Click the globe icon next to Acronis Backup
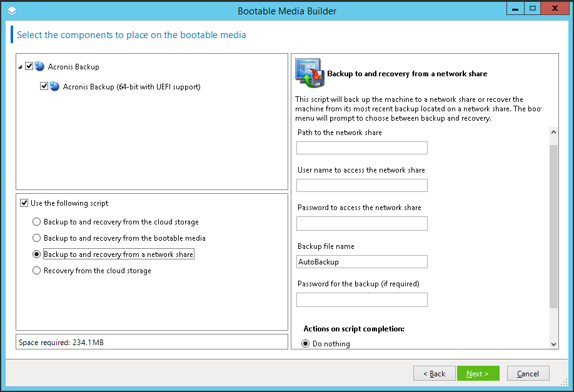The height and width of the screenshot is (392, 574). [x=39, y=67]
